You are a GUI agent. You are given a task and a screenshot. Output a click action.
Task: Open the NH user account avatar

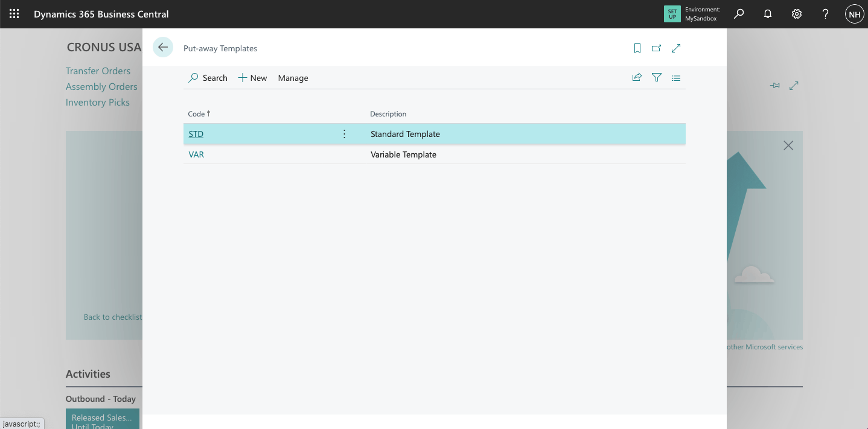[854, 14]
